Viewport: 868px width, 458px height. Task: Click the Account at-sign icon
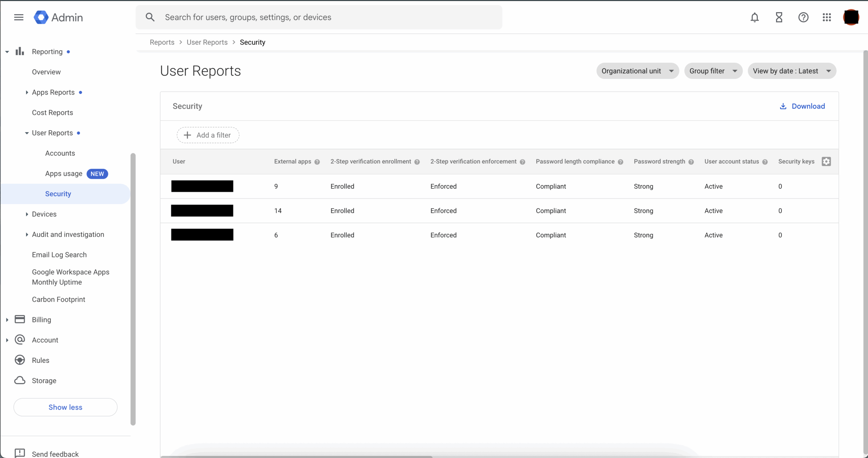pos(20,340)
